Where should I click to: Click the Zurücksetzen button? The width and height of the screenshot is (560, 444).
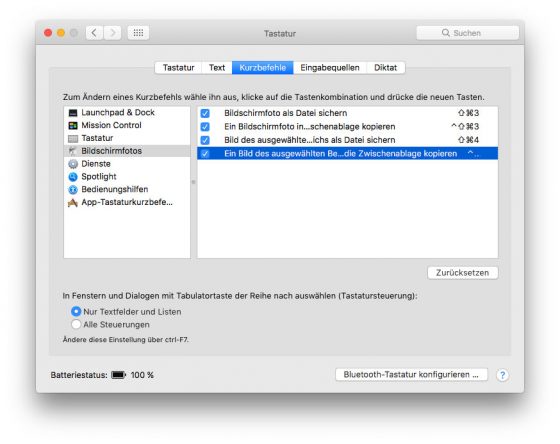click(462, 273)
